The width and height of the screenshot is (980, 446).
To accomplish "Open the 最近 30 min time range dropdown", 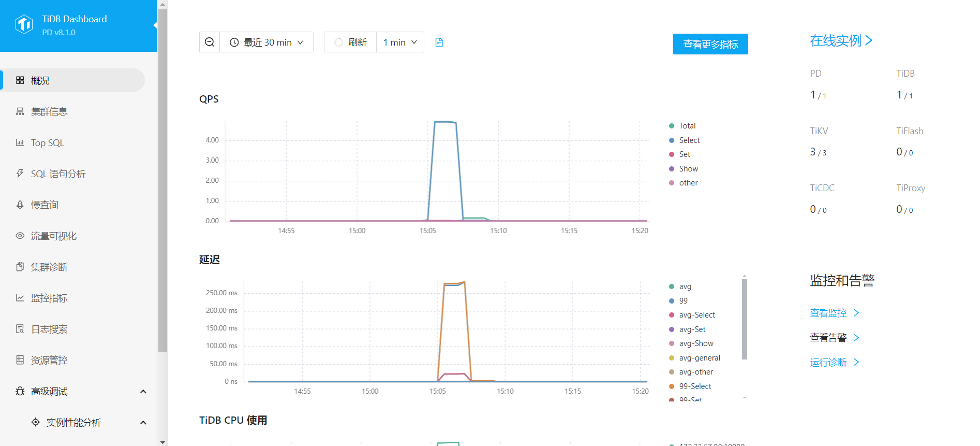I will point(266,42).
